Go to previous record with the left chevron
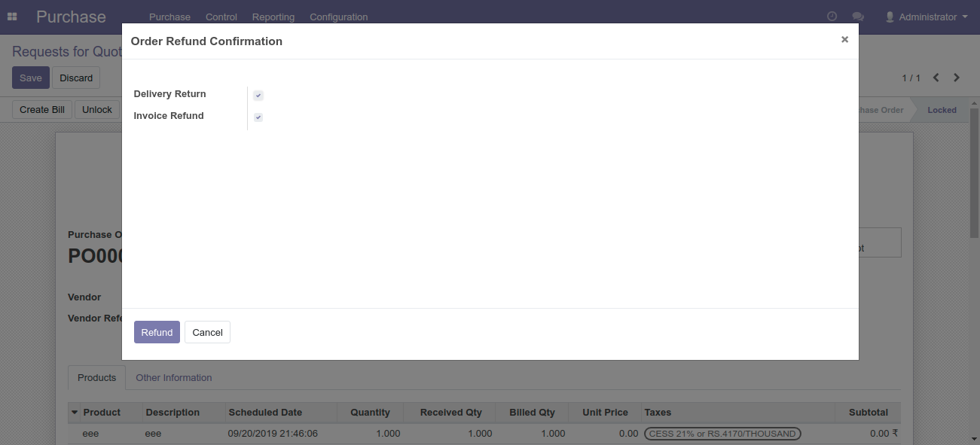 pos(936,78)
